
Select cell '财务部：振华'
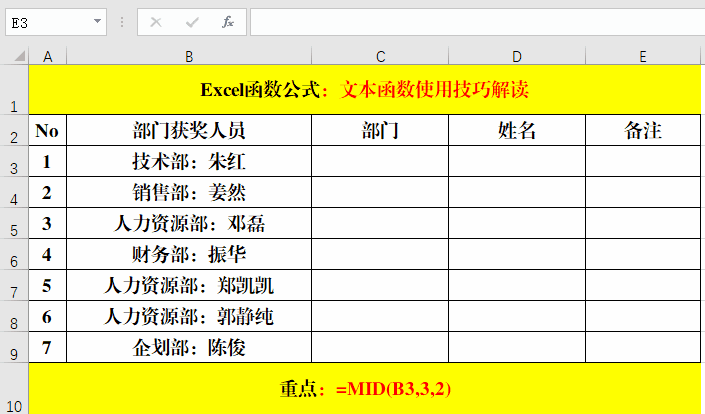click(x=189, y=254)
